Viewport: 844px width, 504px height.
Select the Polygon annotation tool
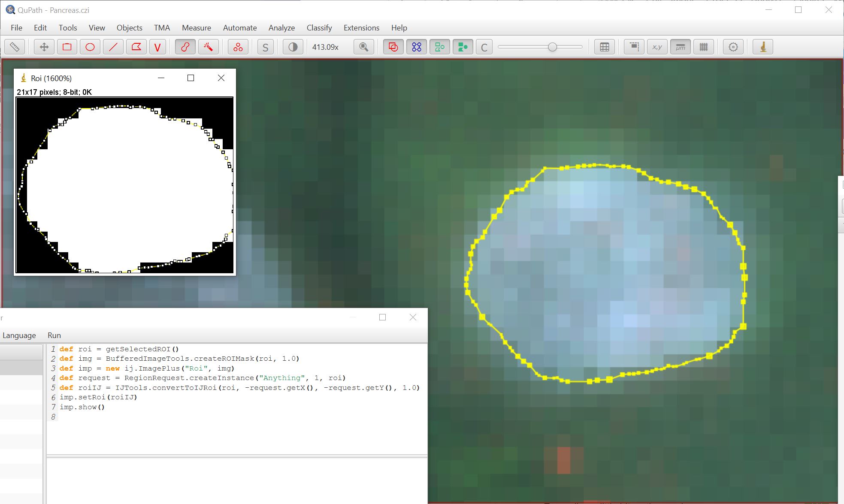(136, 47)
